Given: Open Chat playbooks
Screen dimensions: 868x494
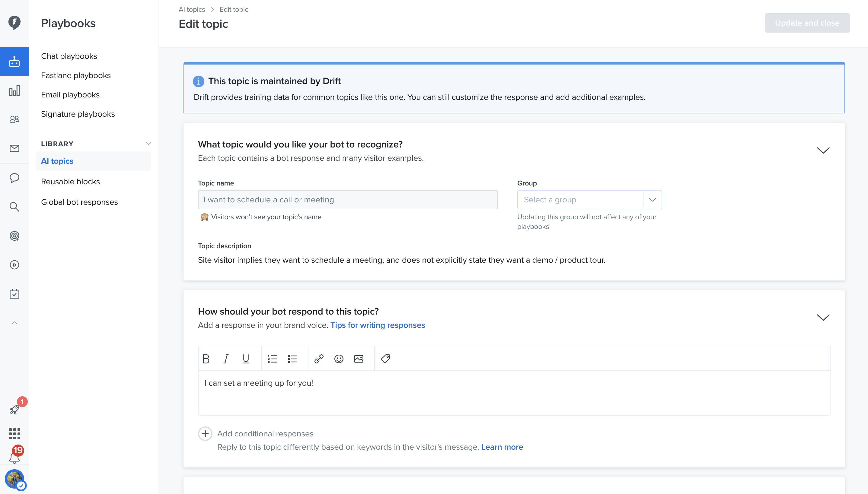Looking at the screenshot, I should pos(69,56).
